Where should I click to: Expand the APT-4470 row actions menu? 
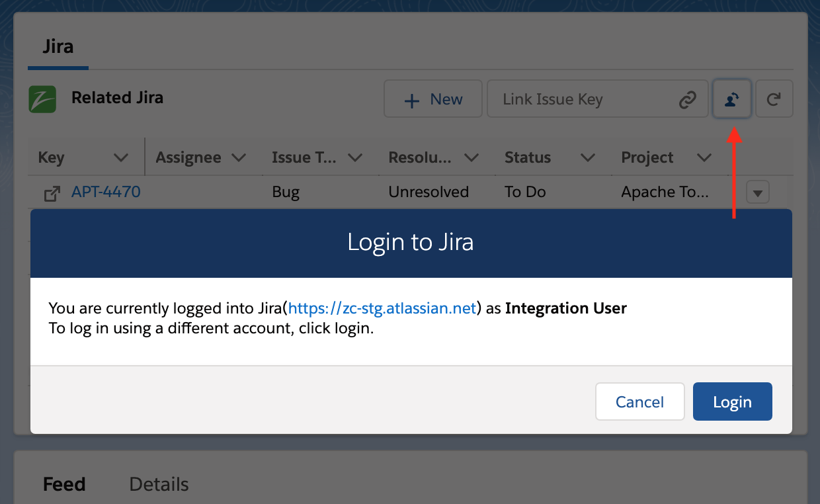(757, 192)
